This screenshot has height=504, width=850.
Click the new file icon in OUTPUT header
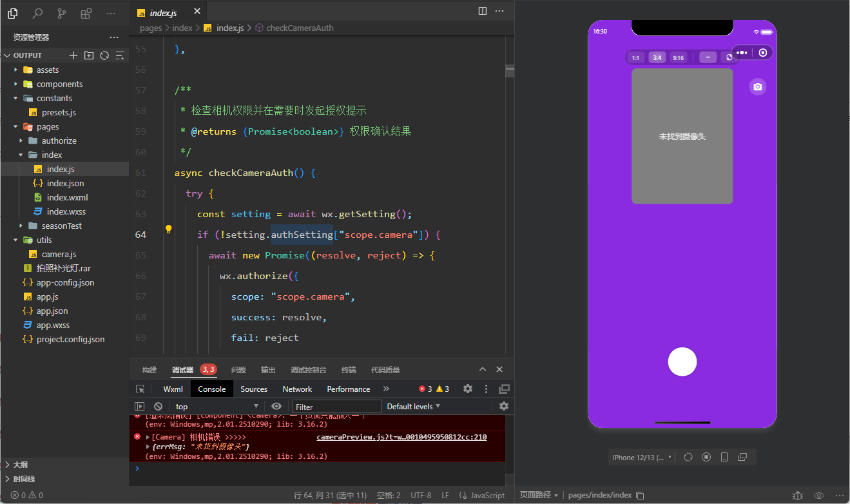73,55
